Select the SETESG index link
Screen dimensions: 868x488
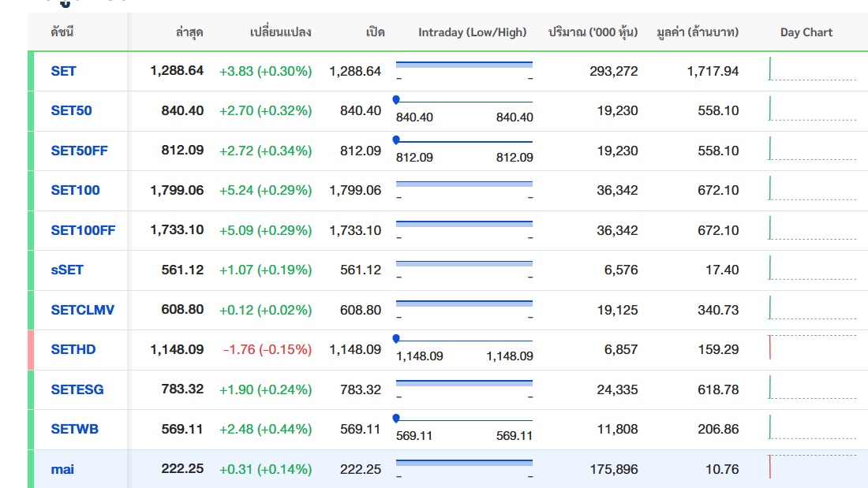point(77,389)
